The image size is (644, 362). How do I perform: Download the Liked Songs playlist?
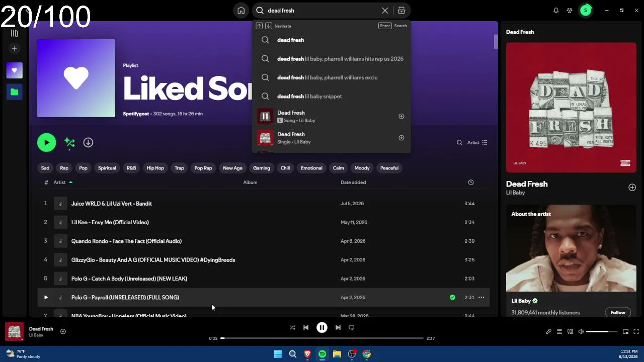tap(88, 143)
